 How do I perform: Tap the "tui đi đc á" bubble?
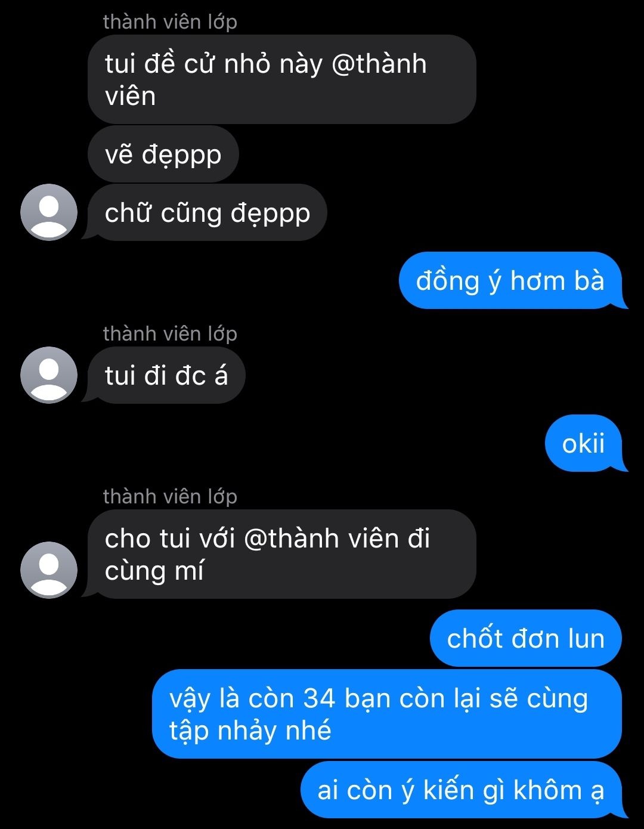pos(166,376)
